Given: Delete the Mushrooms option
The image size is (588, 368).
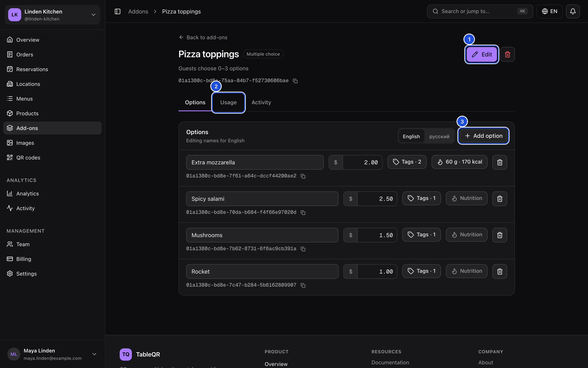Looking at the screenshot, I should pyautogui.click(x=500, y=235).
